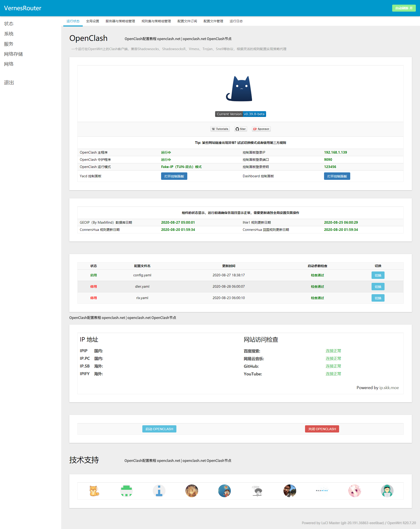Click the openclash.net link beside 技术支持 heading
This screenshot has width=420, height=529.
[x=178, y=461]
